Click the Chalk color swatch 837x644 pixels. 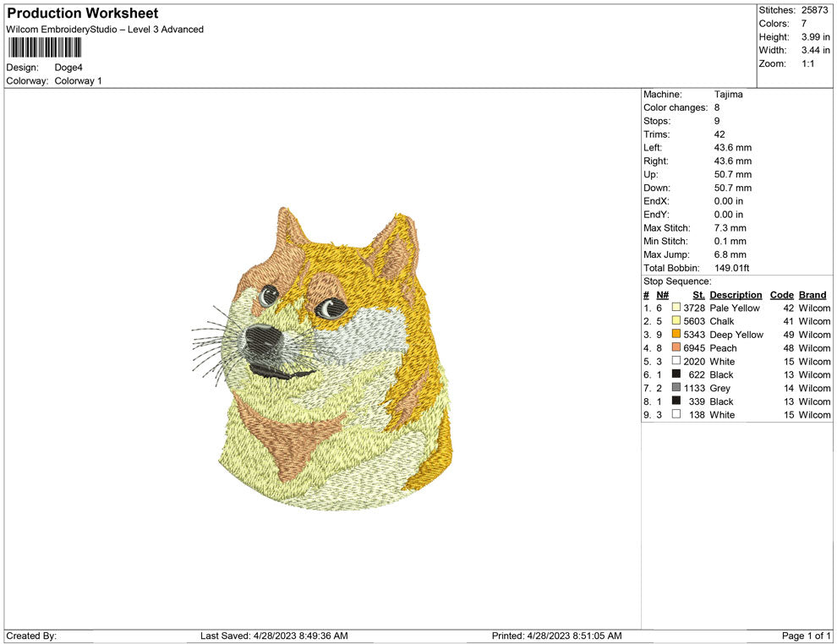click(676, 320)
